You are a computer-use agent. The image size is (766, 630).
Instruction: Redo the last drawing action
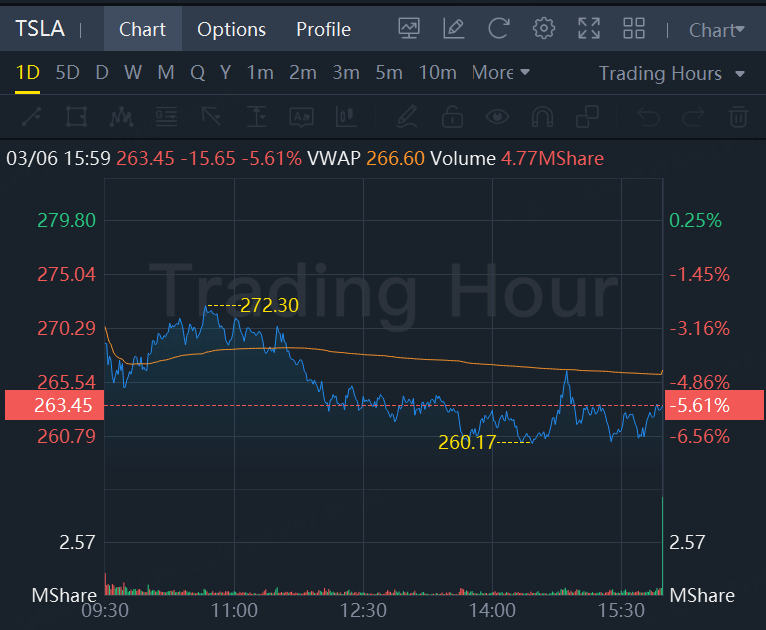coord(693,117)
